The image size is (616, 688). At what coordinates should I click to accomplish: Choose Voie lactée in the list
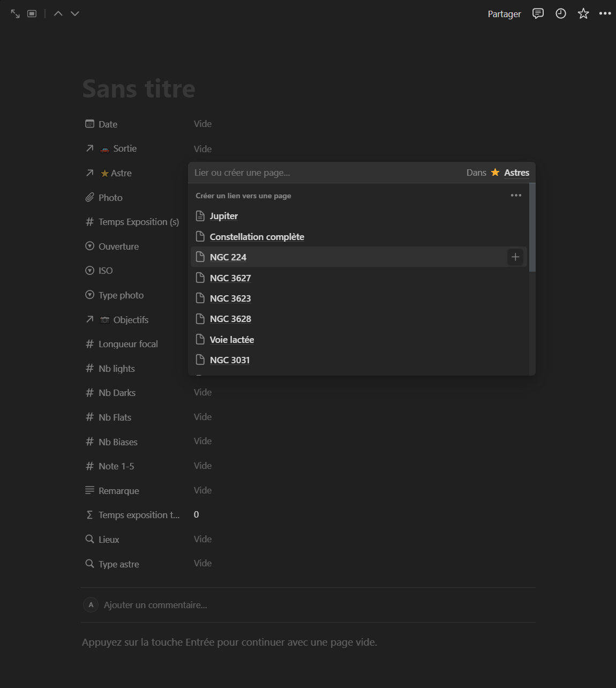coord(232,340)
